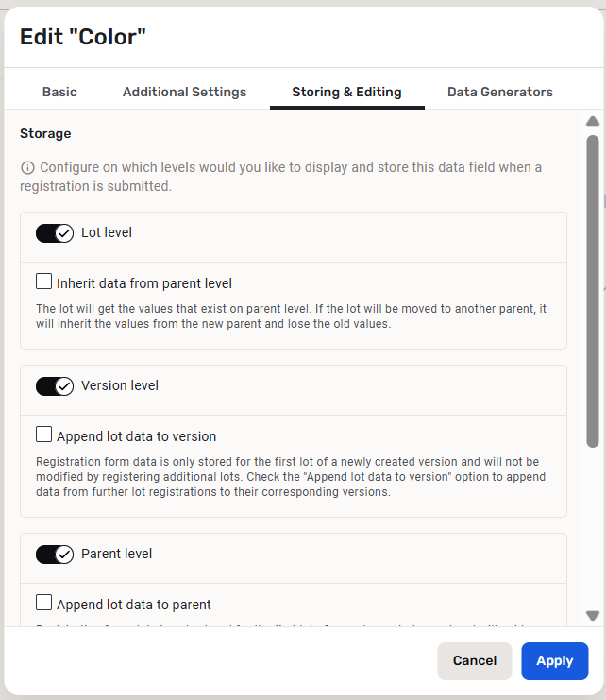Click the scrollbar down arrow
Screen dimensions: 606x700
click(593, 615)
